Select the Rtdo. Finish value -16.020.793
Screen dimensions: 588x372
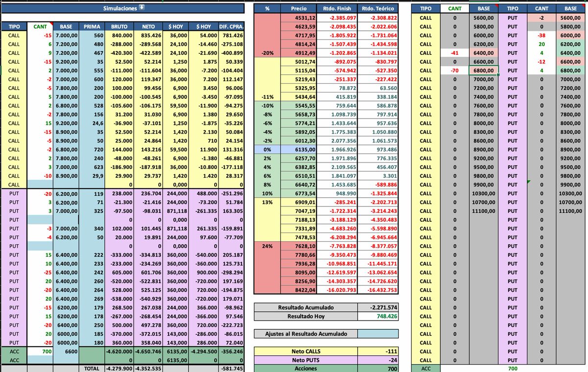click(x=337, y=290)
